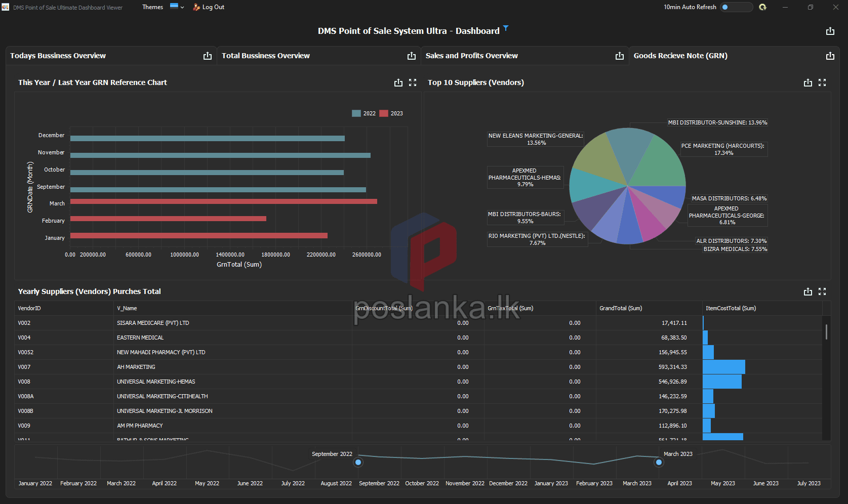Maximize the GRN Reference Chart panel

click(x=413, y=82)
